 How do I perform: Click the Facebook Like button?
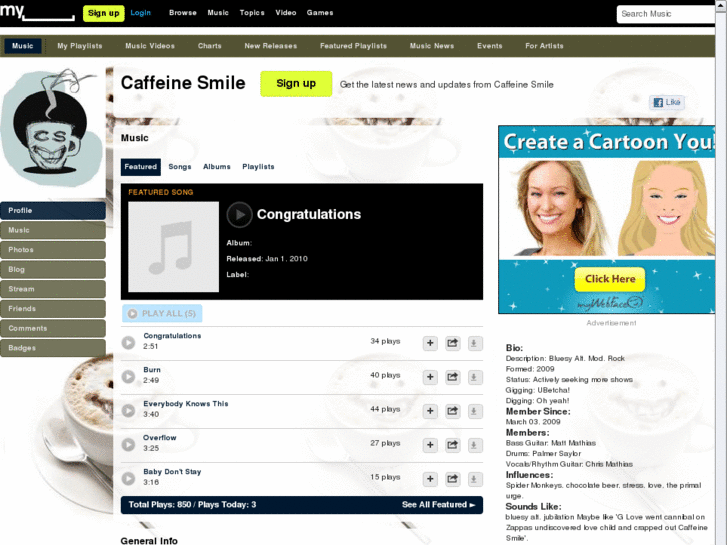(667, 103)
